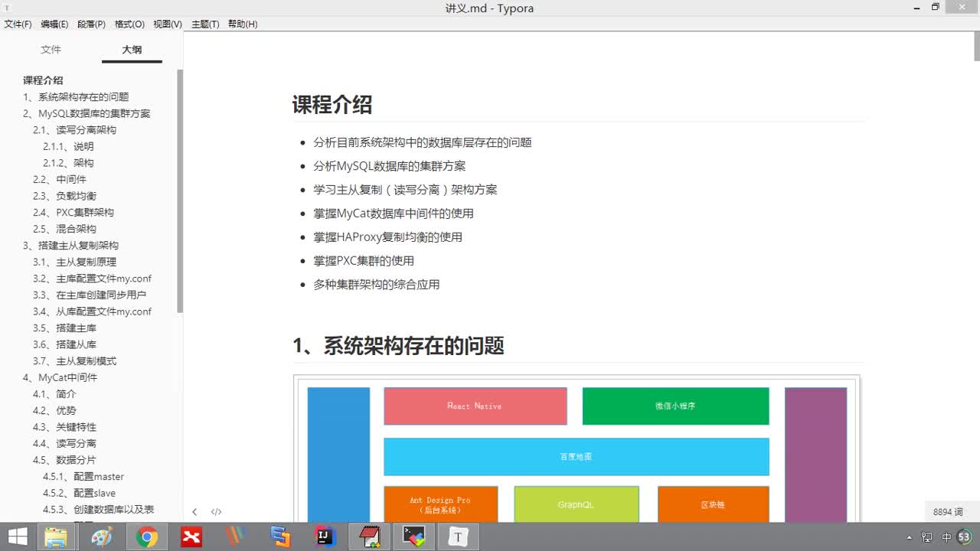The width and height of the screenshot is (980, 551).
Task: Go to outline item 4.5.3、创建数据库以及表
Action: (x=98, y=510)
